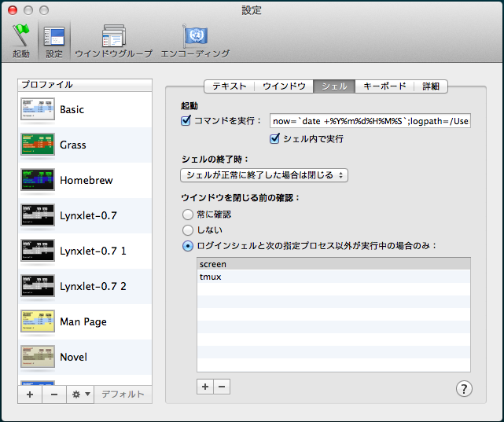Switch to the シェル tab
Image resolution: width=504 pixels, height=422 pixels.
click(x=334, y=86)
